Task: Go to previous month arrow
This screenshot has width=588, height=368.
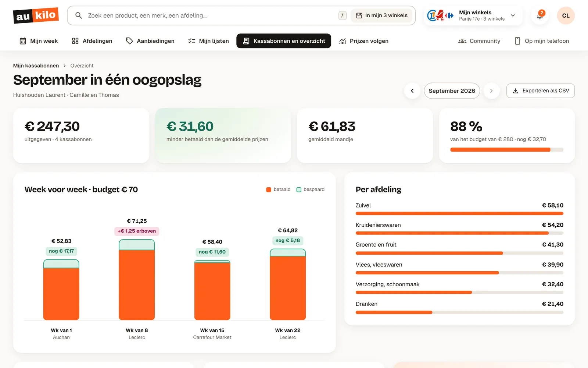Action: pyautogui.click(x=412, y=91)
